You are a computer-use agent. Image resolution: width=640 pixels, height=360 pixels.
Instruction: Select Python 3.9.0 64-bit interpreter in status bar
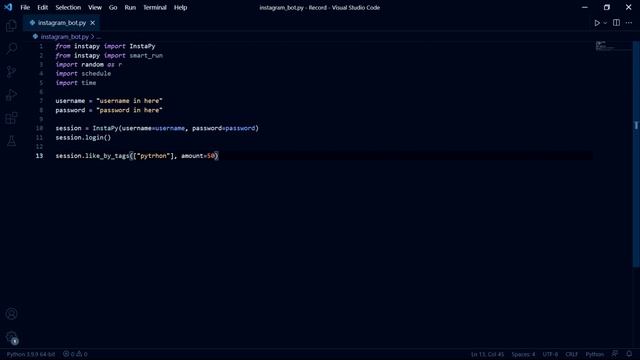point(31,354)
